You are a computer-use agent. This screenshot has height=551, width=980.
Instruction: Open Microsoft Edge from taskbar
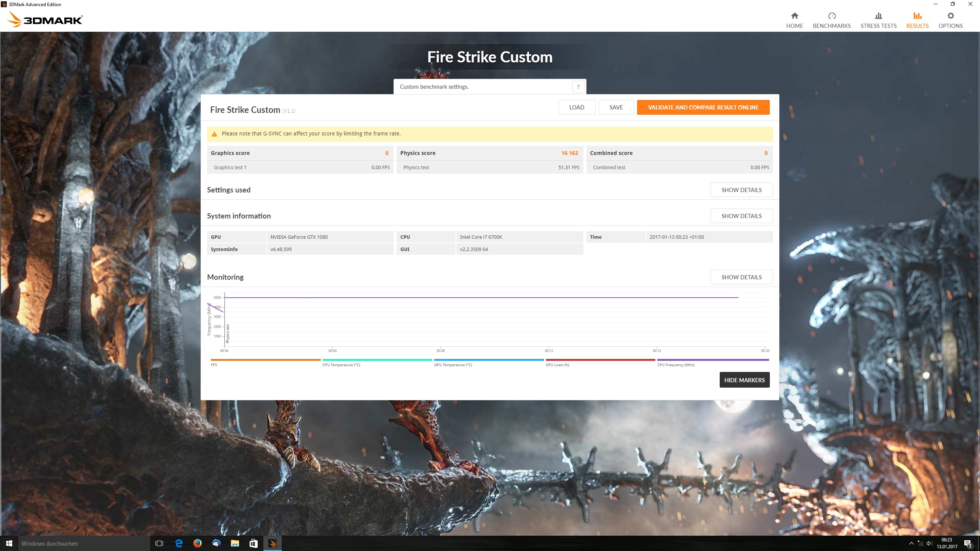coord(179,543)
